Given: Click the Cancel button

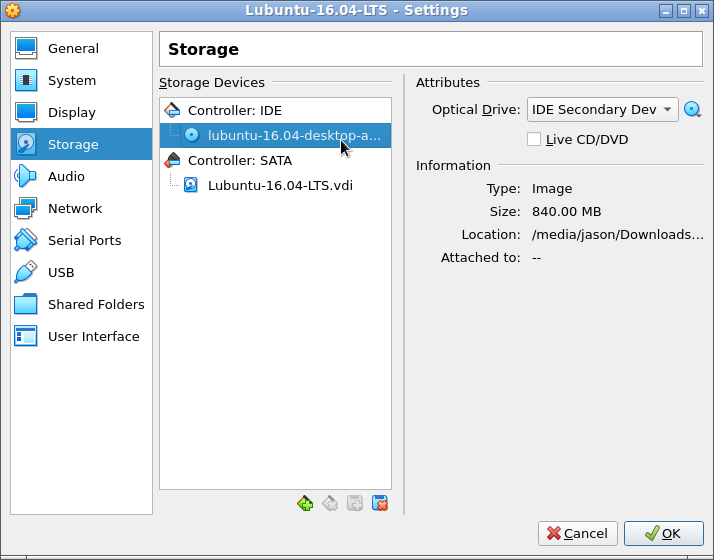Looking at the screenshot, I should [x=577, y=533].
